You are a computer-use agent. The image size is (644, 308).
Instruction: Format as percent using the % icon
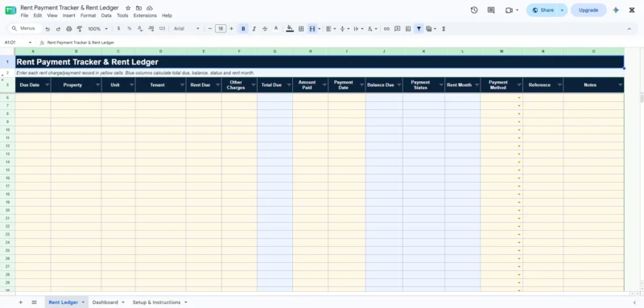tap(130, 29)
